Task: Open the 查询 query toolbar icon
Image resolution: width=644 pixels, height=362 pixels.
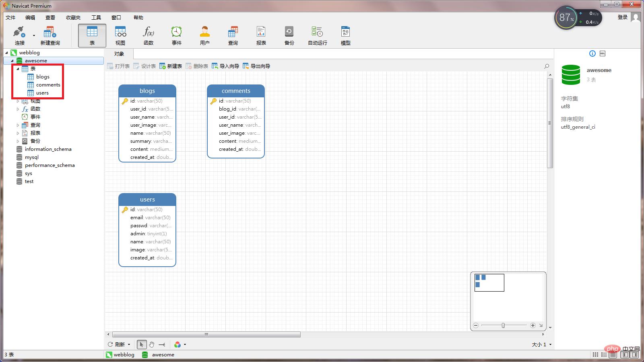Action: pos(233,35)
